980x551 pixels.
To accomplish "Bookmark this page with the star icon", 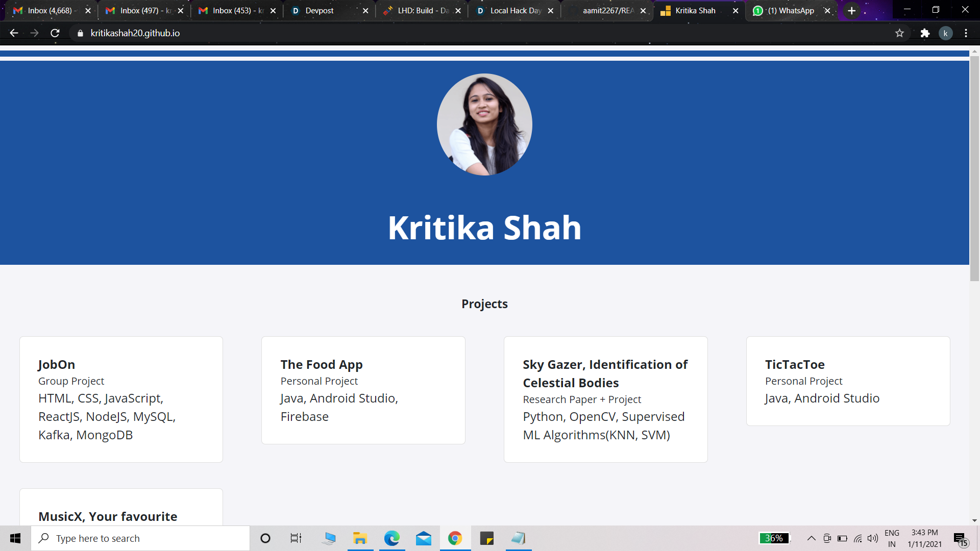I will pos(899,33).
